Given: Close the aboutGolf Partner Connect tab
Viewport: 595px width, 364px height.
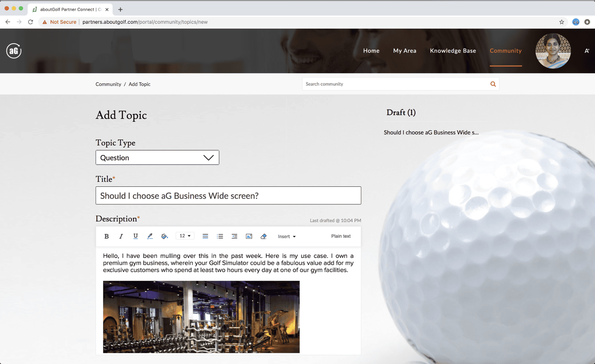Looking at the screenshot, I should [107, 9].
